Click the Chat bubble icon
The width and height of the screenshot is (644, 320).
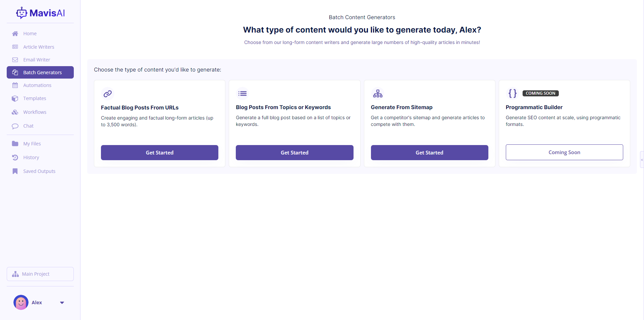[x=15, y=126]
